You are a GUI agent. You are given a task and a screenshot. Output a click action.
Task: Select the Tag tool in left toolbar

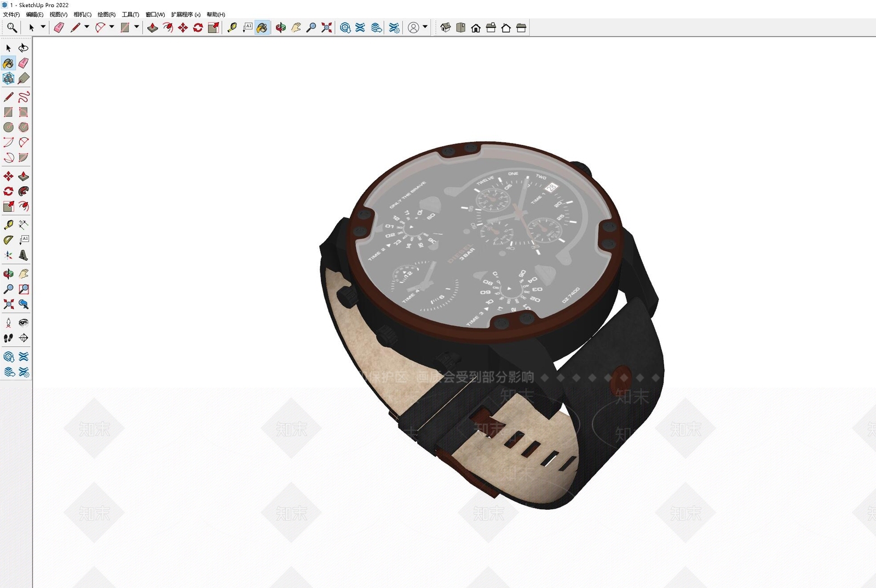click(x=24, y=79)
